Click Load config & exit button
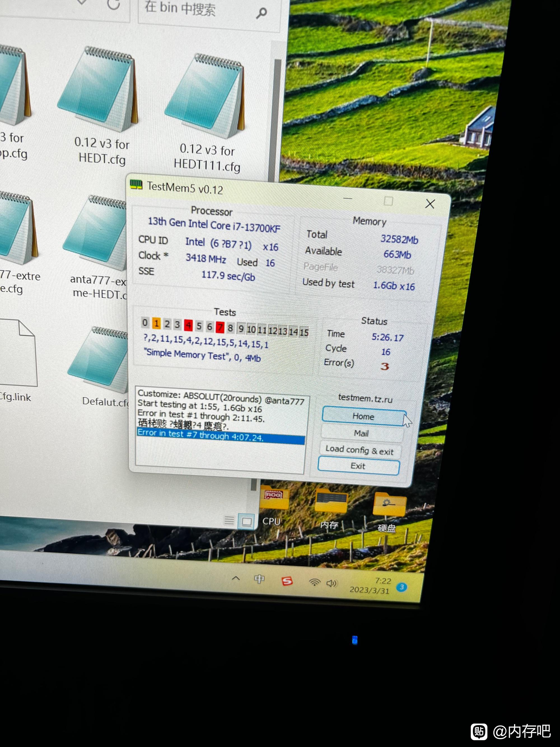 point(360,451)
